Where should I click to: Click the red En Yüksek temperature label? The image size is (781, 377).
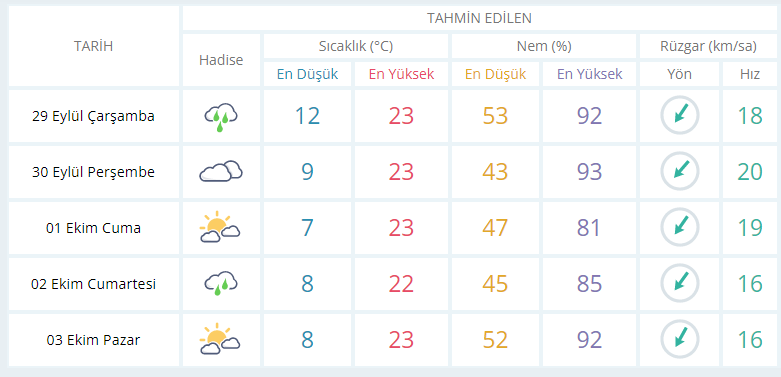401,74
